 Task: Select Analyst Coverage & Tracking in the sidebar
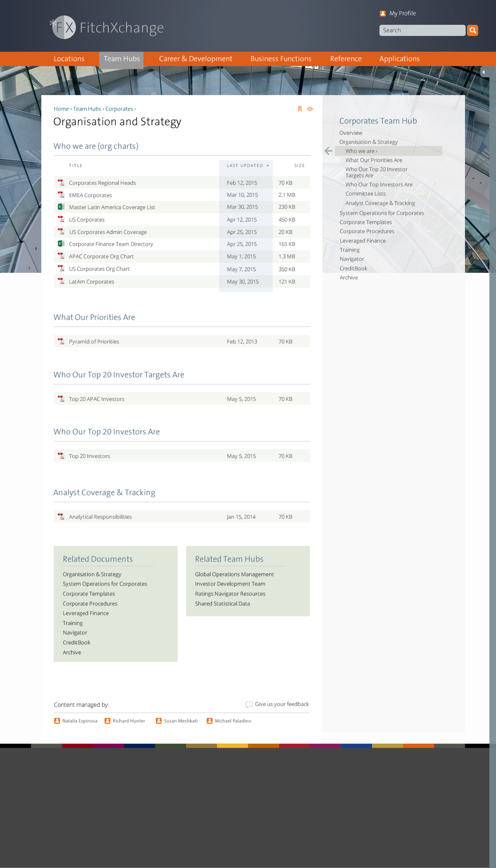click(x=380, y=203)
